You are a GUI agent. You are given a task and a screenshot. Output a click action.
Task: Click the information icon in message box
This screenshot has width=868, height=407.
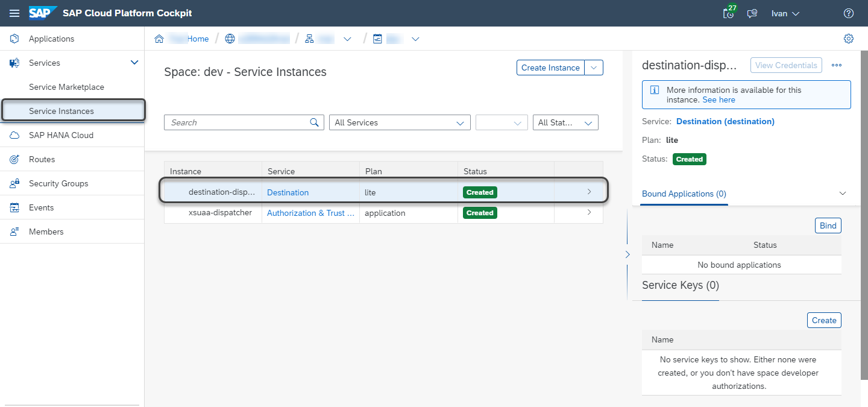(654, 90)
